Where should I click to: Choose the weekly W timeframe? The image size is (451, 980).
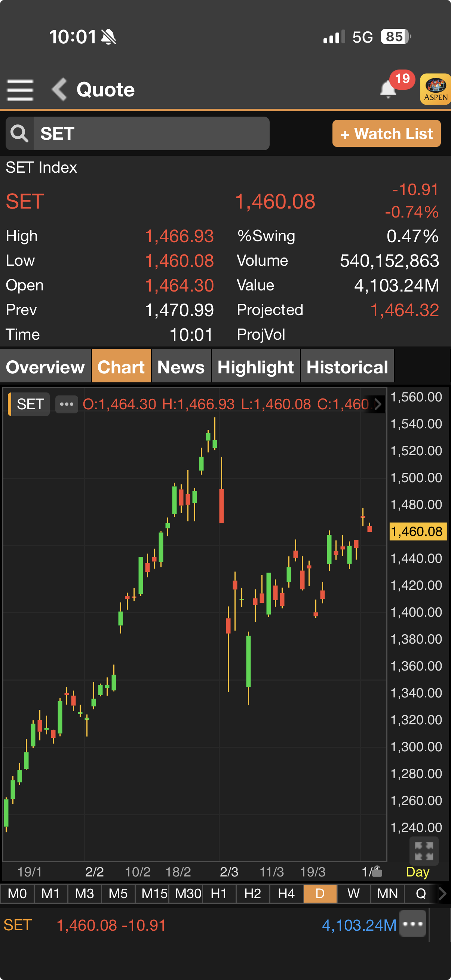point(353,894)
